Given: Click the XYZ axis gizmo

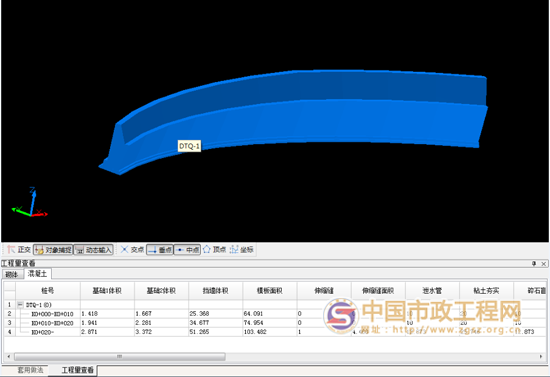Looking at the screenshot, I should [29, 203].
